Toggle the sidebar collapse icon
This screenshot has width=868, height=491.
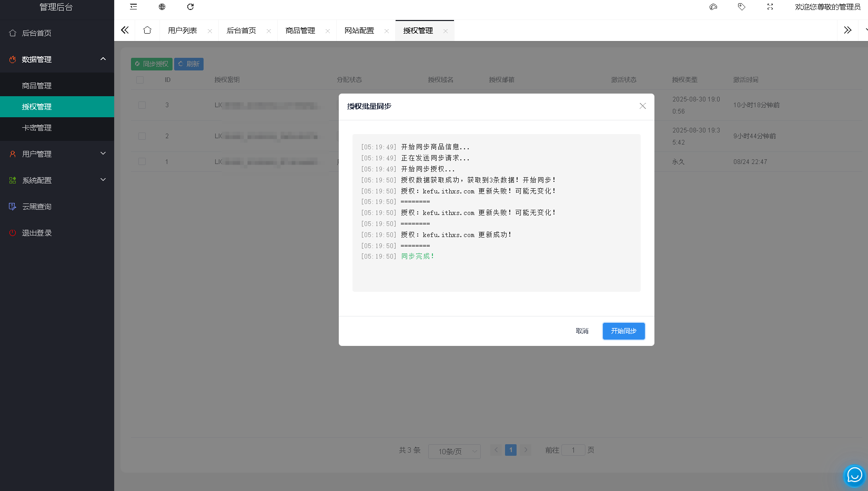click(133, 7)
